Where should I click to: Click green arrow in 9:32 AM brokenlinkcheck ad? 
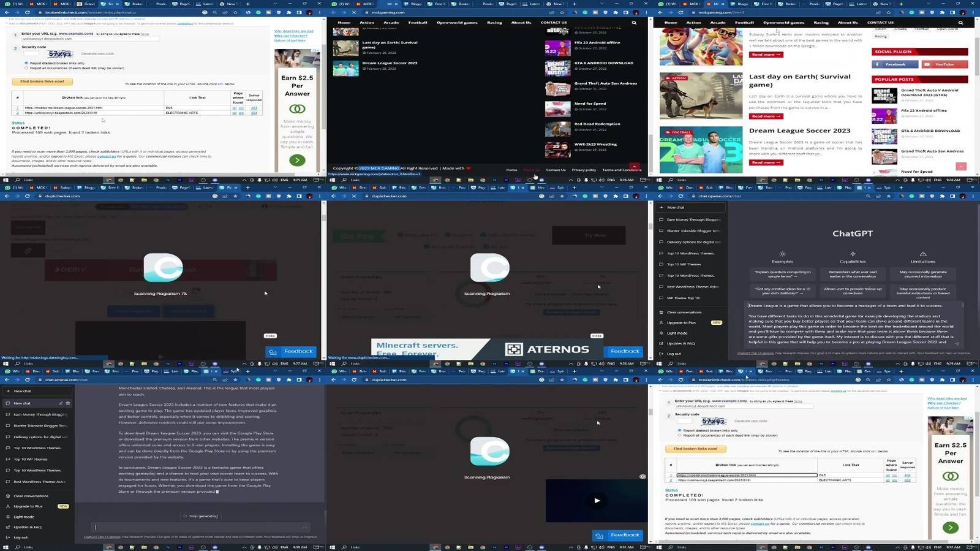(x=951, y=527)
